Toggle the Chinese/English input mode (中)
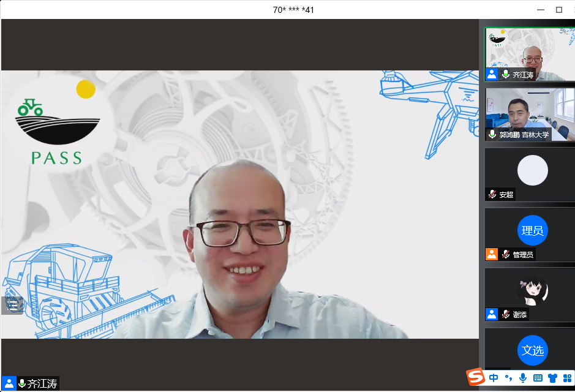 [494, 378]
